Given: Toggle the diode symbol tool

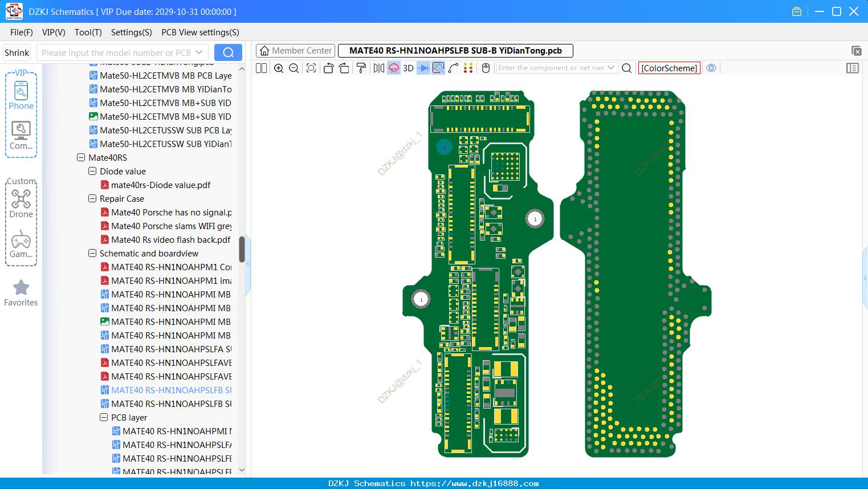Looking at the screenshot, I should coord(423,68).
